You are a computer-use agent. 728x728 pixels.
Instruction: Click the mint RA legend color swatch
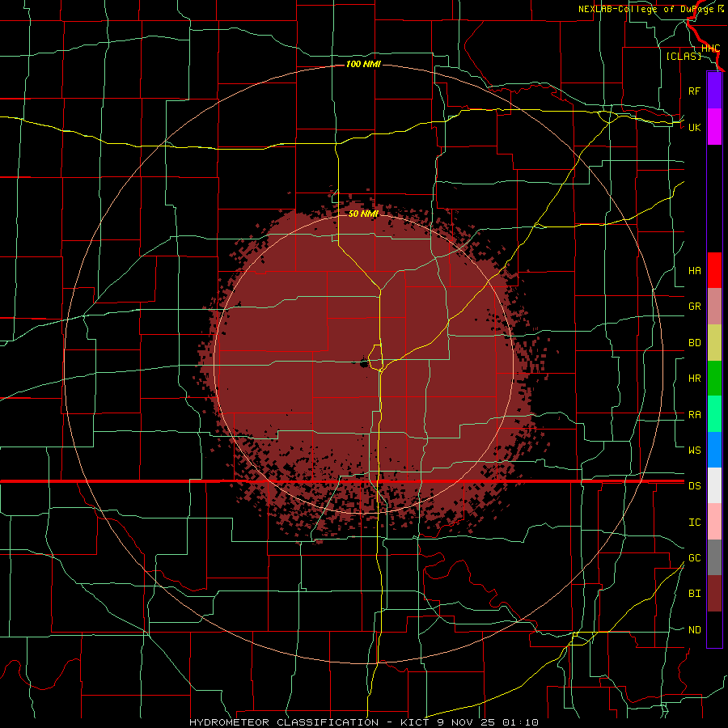(x=714, y=413)
